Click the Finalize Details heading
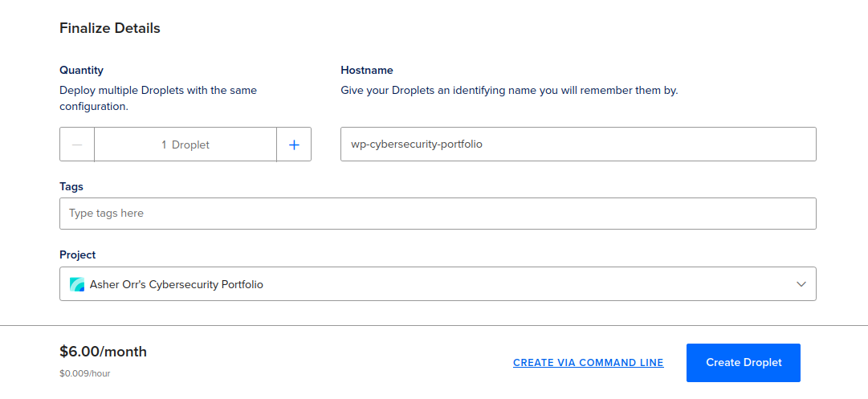This screenshot has height=399, width=868. point(110,28)
